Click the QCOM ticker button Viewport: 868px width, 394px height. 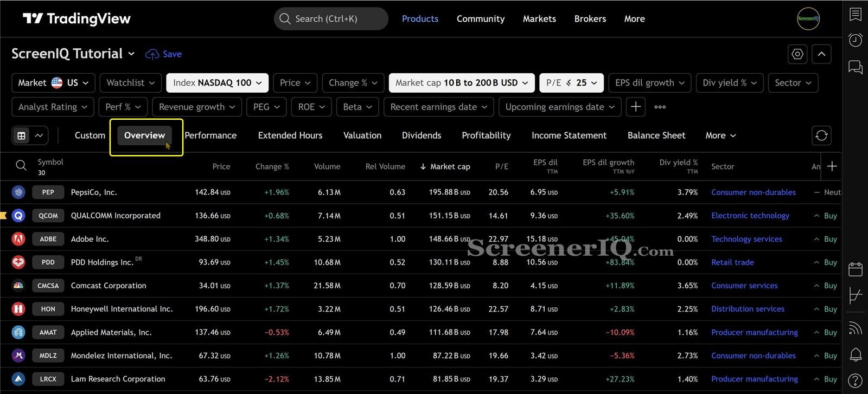(x=48, y=216)
